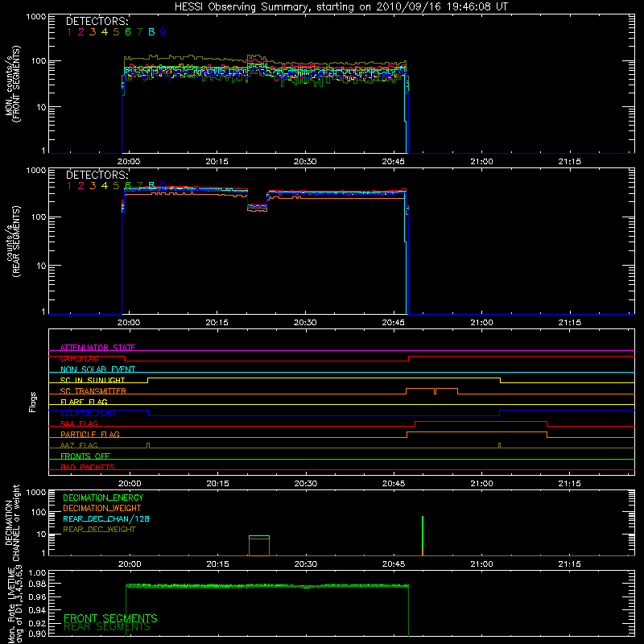Click "20:30" tick under front segments panel
The image size is (644, 644).
[x=305, y=162]
